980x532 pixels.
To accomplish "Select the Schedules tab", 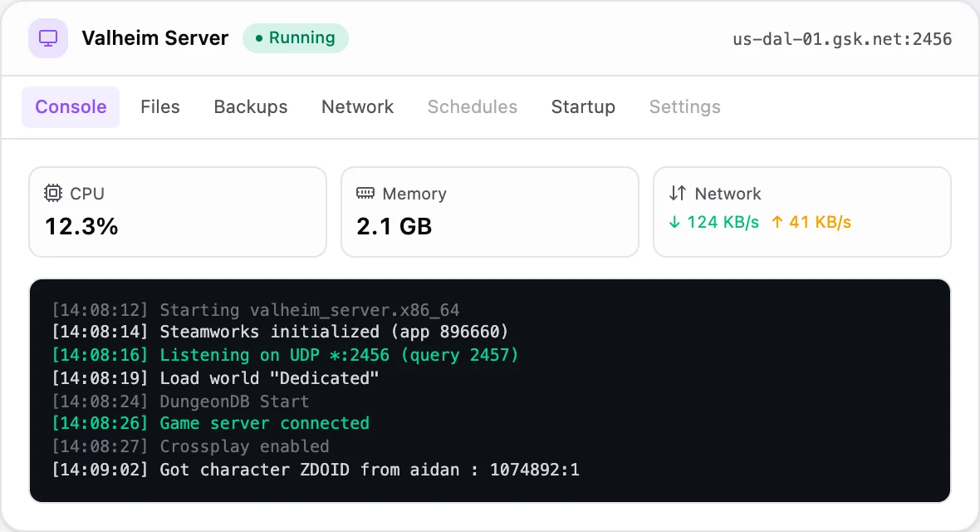I will (x=473, y=107).
